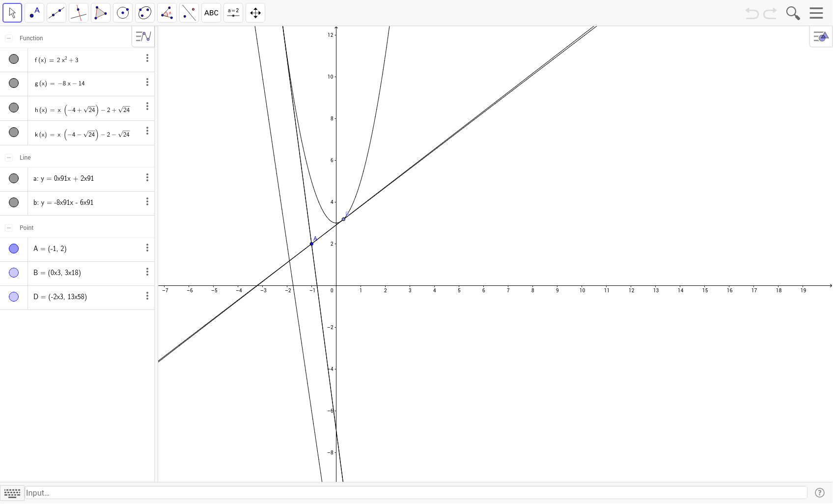Open options menu for f(x)
The image size is (833, 504).
pyautogui.click(x=147, y=58)
